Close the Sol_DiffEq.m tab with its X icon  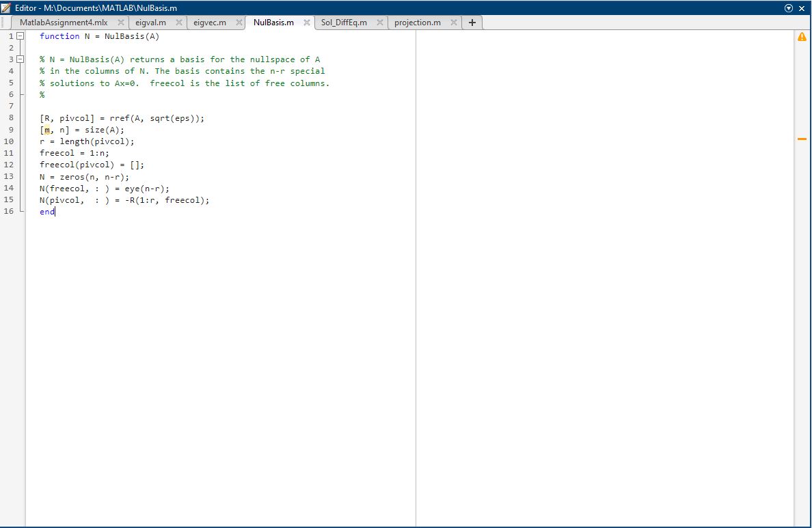[x=379, y=22]
